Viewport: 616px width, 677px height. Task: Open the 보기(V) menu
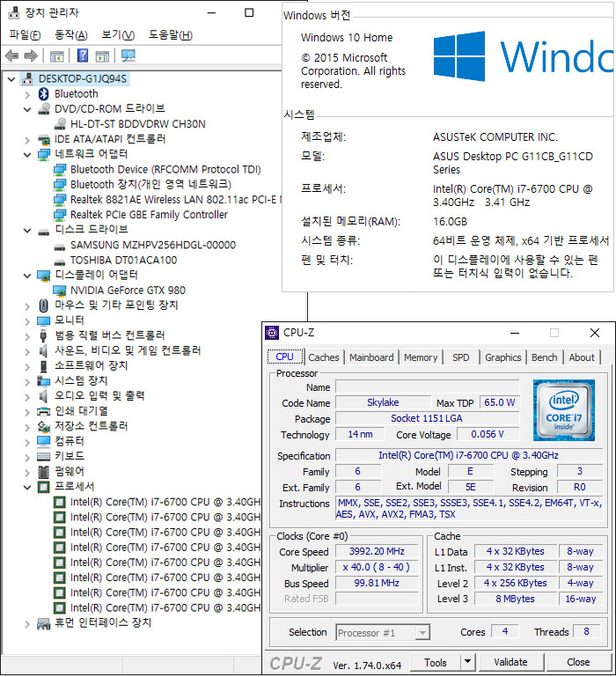[x=118, y=35]
